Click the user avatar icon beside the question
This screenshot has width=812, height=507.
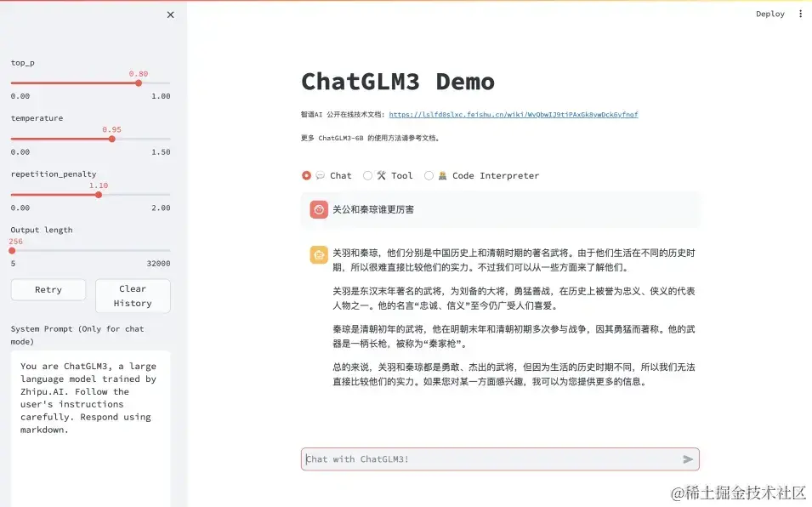coord(319,210)
